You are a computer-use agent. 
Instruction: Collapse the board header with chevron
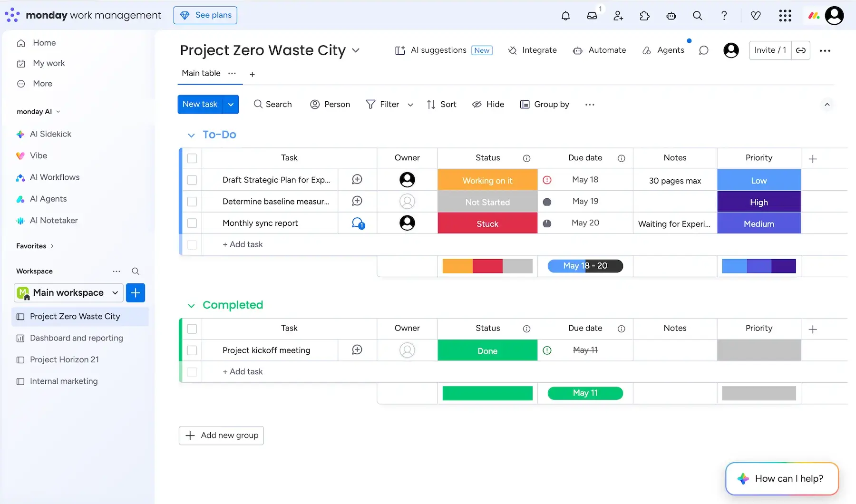coord(827,105)
